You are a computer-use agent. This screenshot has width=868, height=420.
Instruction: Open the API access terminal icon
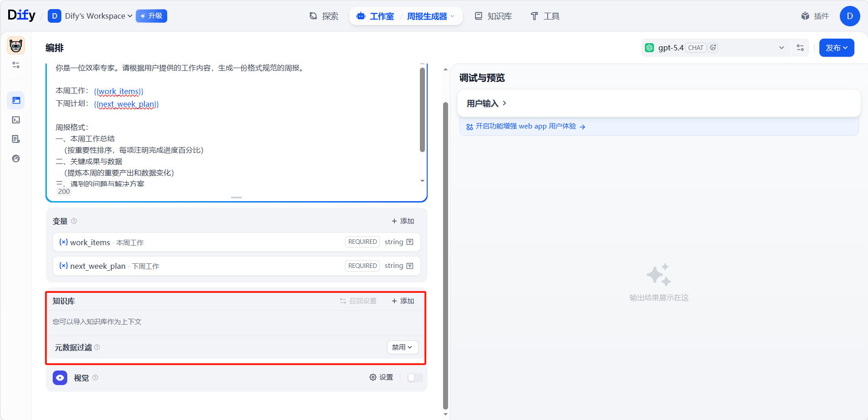pyautogui.click(x=16, y=120)
